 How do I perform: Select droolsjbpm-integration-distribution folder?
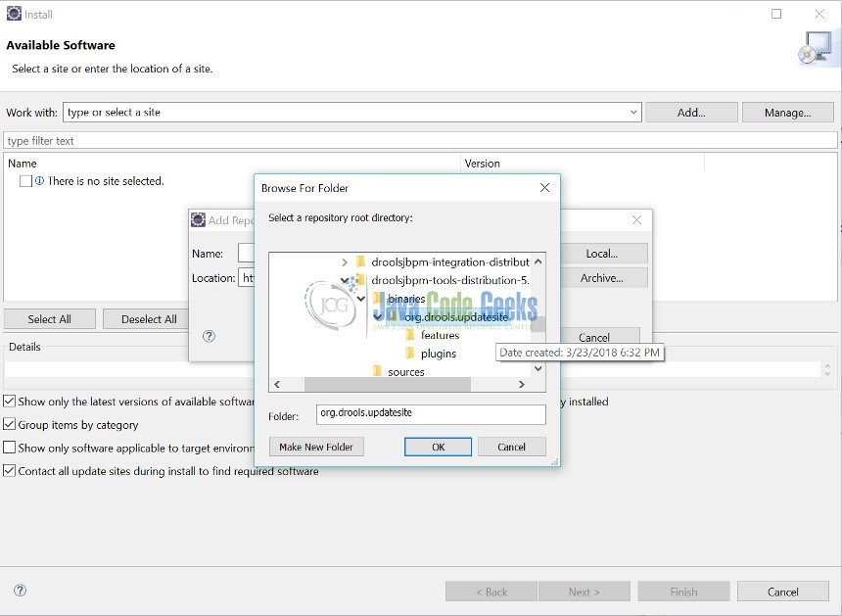click(x=450, y=262)
